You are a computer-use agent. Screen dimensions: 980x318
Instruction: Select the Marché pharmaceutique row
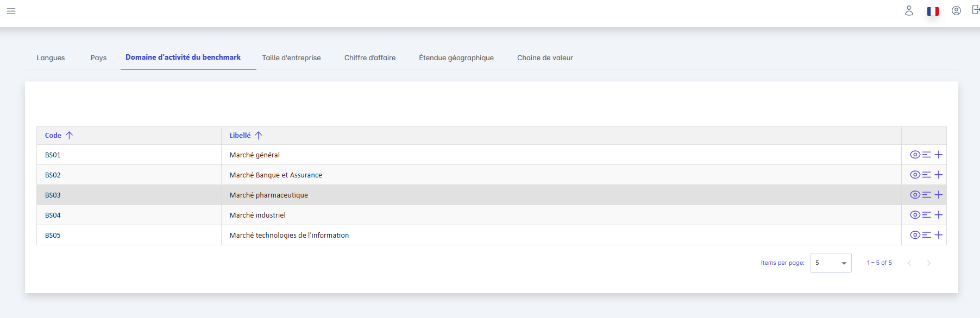[269, 195]
